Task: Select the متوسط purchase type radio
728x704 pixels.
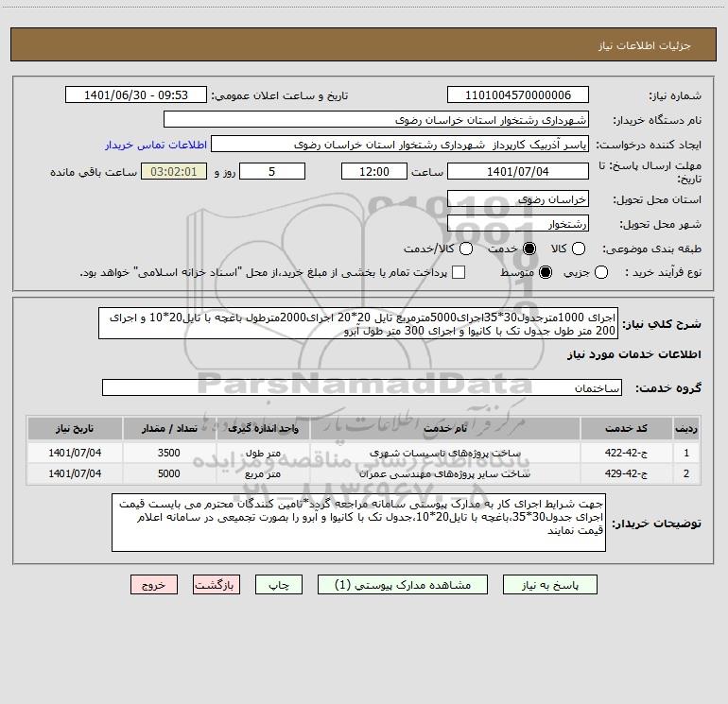Action: point(546,272)
